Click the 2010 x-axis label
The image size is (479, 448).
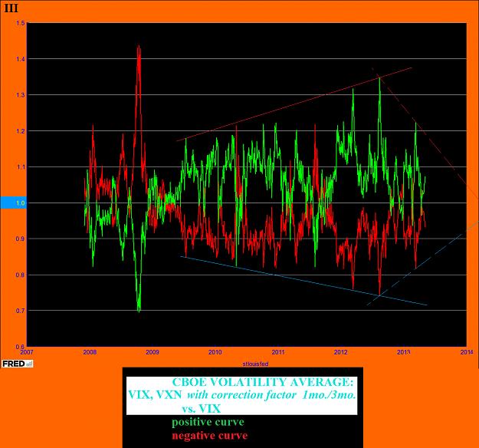pyautogui.click(x=215, y=352)
